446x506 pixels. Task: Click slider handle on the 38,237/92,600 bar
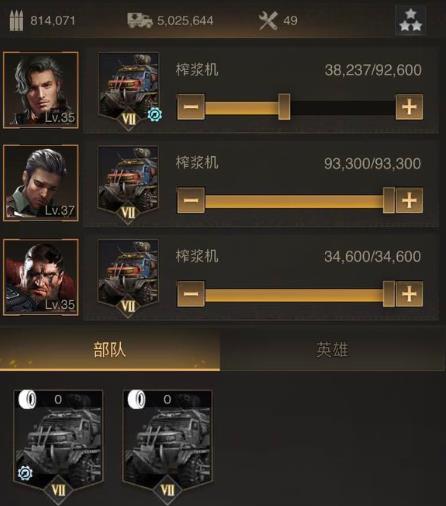[284, 107]
